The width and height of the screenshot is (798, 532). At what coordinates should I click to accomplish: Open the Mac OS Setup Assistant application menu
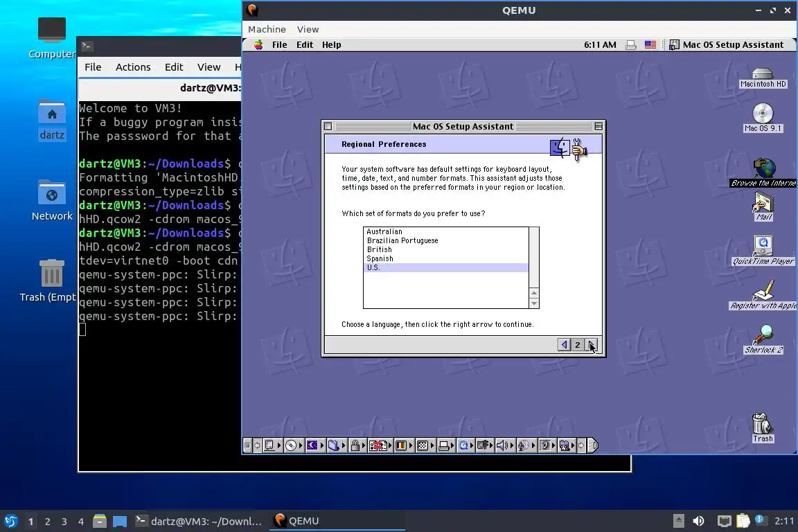[726, 45]
